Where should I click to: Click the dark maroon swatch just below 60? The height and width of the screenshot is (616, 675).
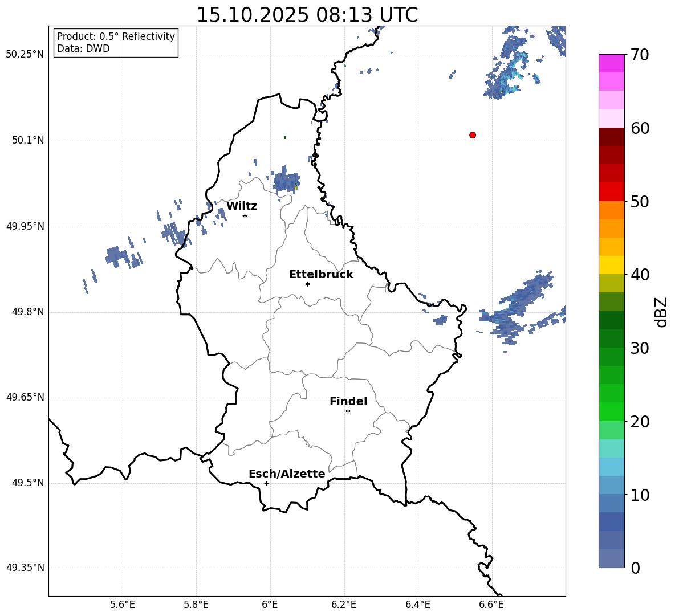pyautogui.click(x=611, y=137)
